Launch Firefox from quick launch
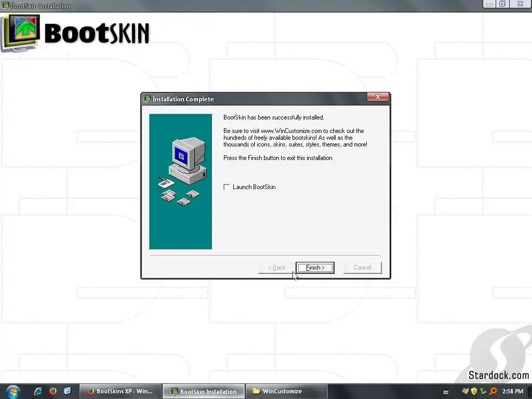 [x=53, y=391]
